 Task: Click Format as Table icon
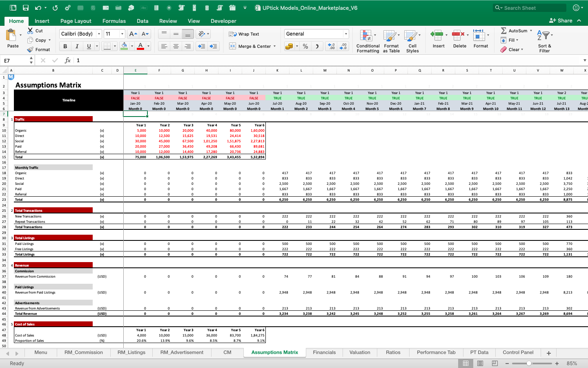pos(391,41)
